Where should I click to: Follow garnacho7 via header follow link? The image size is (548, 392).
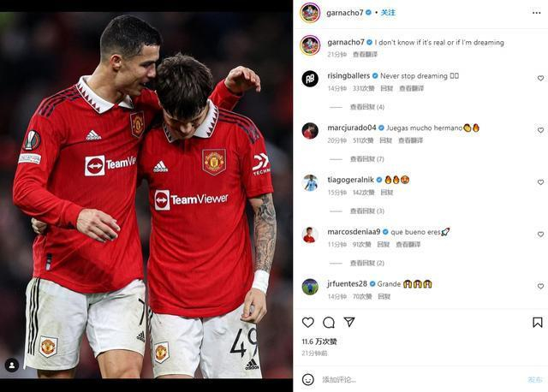click(388, 13)
